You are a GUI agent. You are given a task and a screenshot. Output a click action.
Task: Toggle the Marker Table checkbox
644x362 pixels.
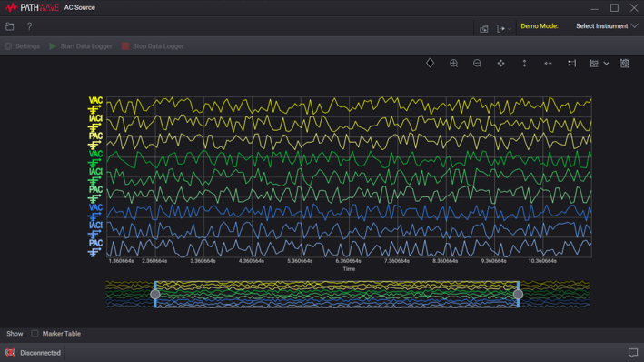[x=35, y=334]
